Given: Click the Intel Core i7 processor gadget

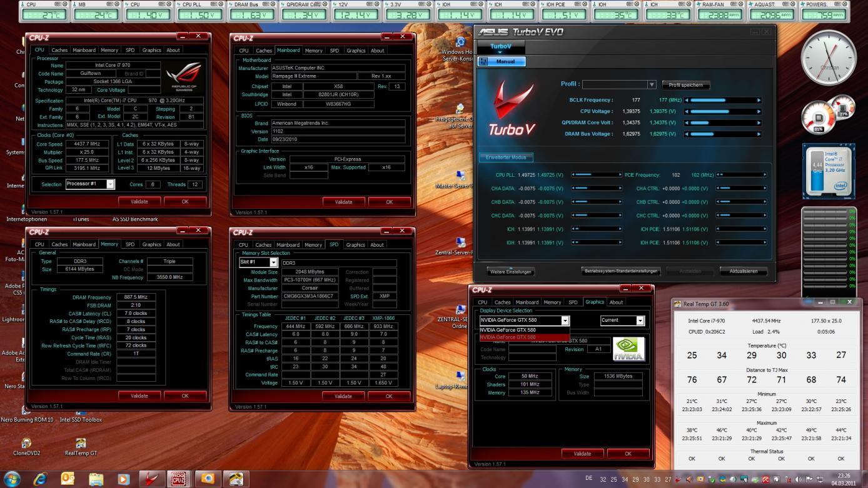Looking at the screenshot, I should click(829, 171).
